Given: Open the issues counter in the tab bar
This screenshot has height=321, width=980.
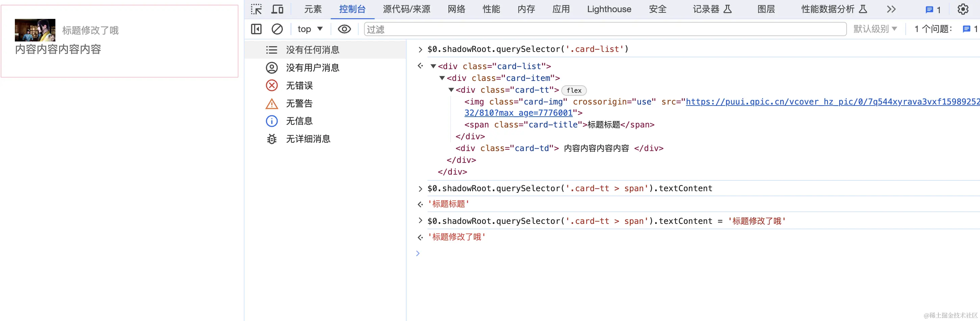Looking at the screenshot, I should tap(933, 9).
